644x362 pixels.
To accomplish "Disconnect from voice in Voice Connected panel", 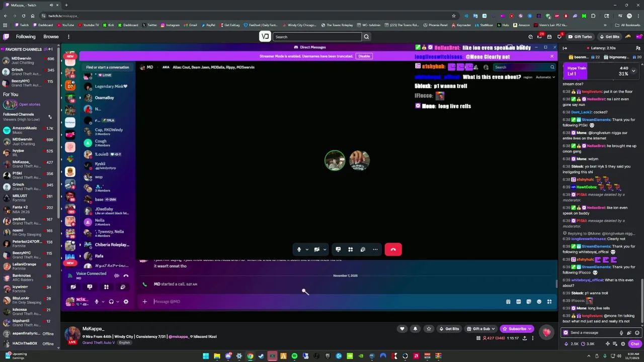I will [x=126, y=276].
